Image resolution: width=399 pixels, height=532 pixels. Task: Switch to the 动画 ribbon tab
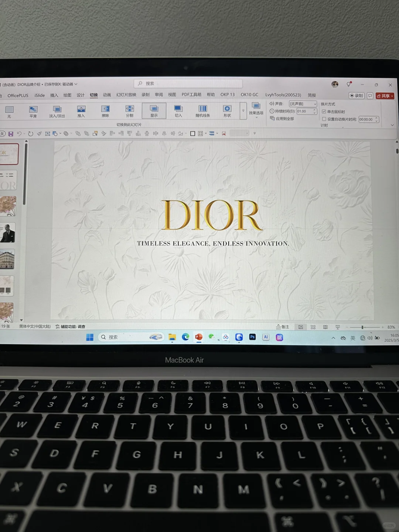[106, 95]
